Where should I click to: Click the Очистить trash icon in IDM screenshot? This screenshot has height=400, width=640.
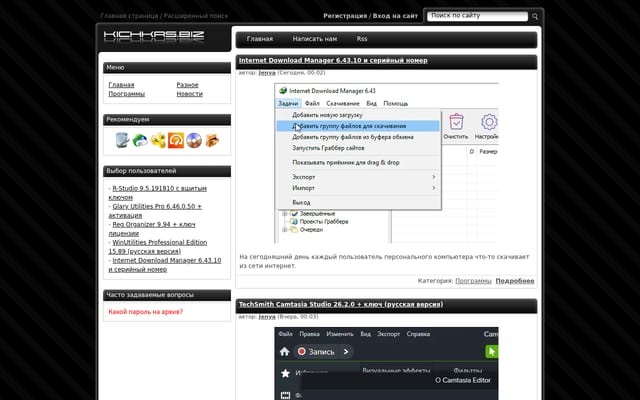[456, 122]
